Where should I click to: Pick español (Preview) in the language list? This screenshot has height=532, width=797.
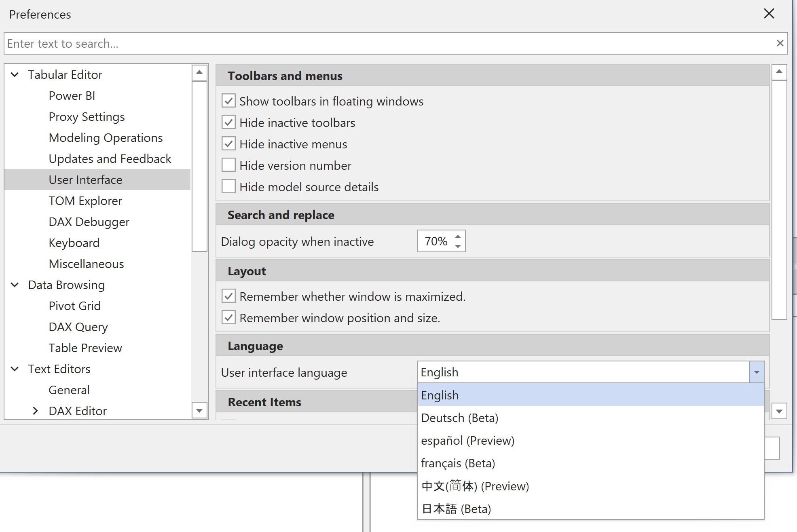pos(467,440)
